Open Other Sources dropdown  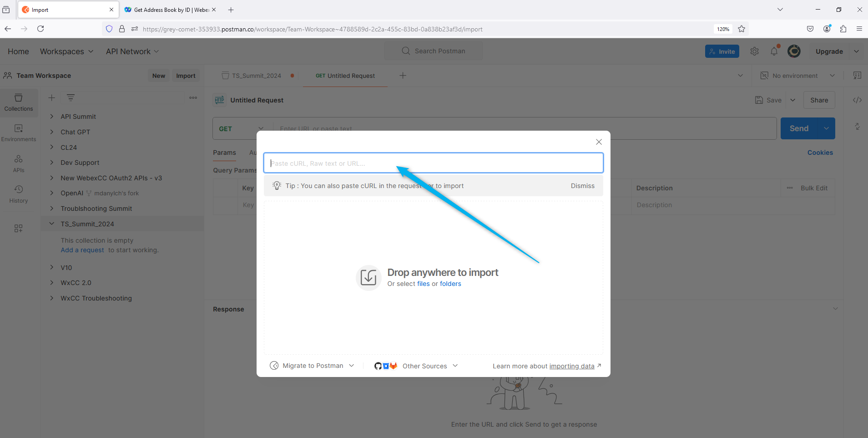point(416,366)
